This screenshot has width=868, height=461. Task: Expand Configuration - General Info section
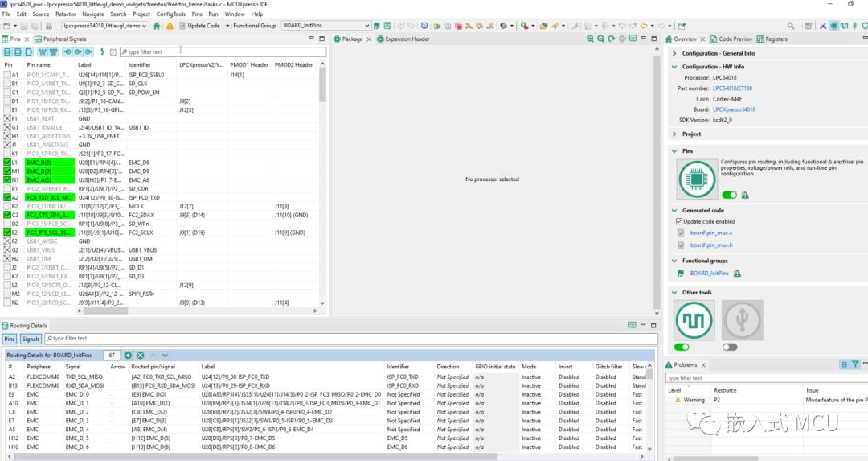[x=674, y=53]
